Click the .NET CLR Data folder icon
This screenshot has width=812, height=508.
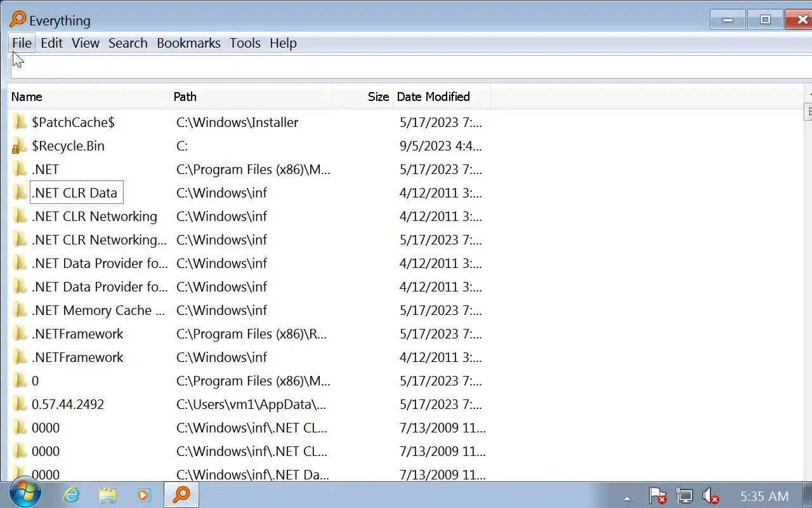(20, 193)
